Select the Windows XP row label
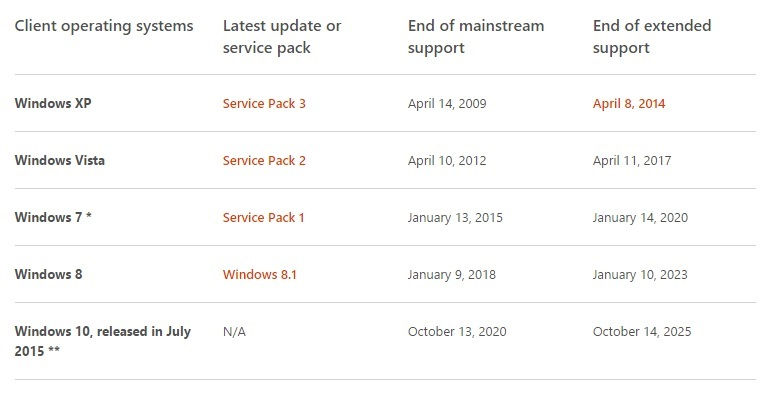769x400 pixels. tap(54, 103)
